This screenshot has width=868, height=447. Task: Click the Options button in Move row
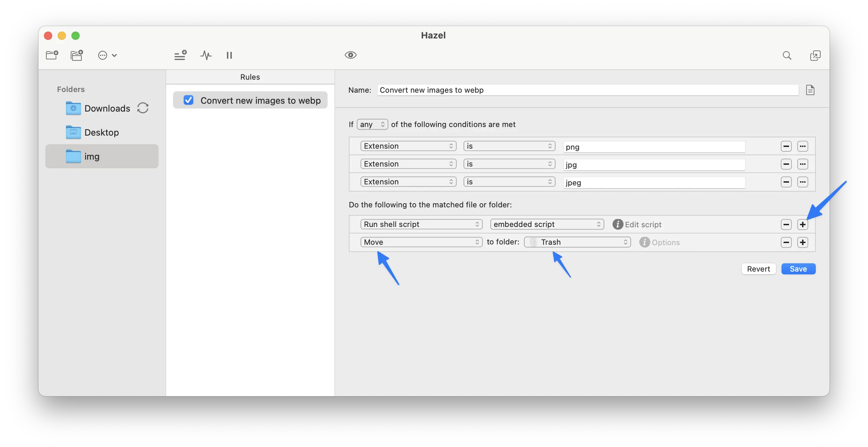click(x=660, y=242)
